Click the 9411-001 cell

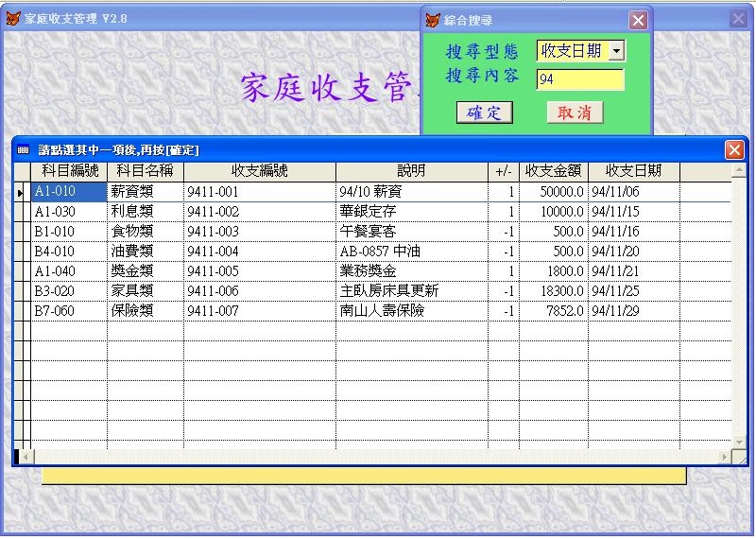(259, 192)
